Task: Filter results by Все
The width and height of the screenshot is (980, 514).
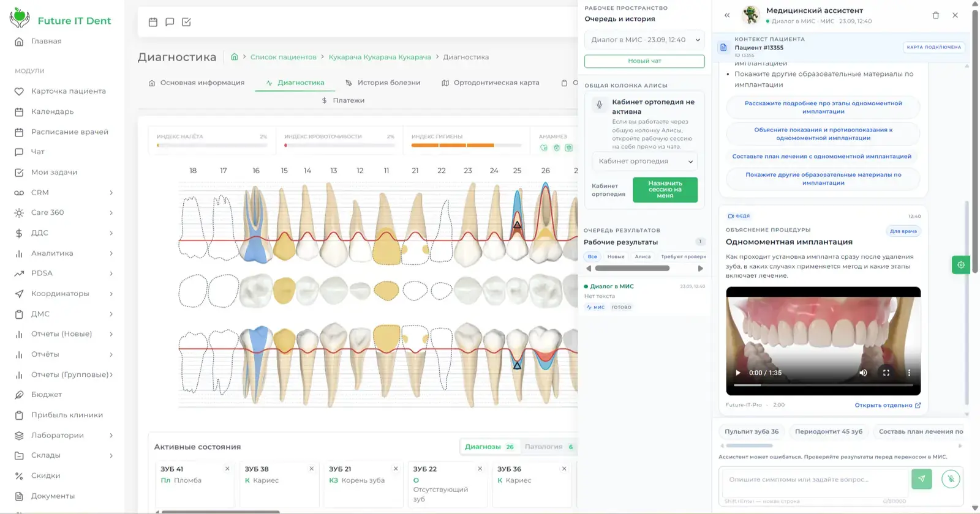Action: click(592, 256)
